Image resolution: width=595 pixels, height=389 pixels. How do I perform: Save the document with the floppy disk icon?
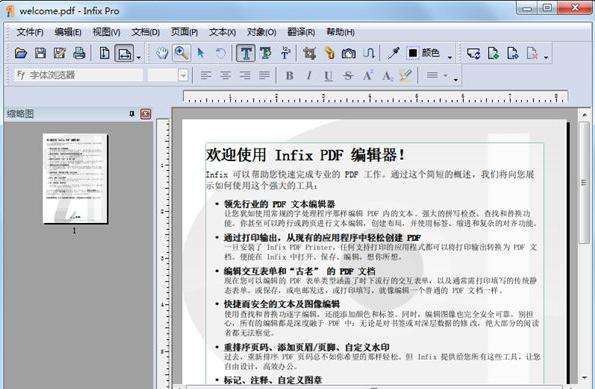[40, 53]
